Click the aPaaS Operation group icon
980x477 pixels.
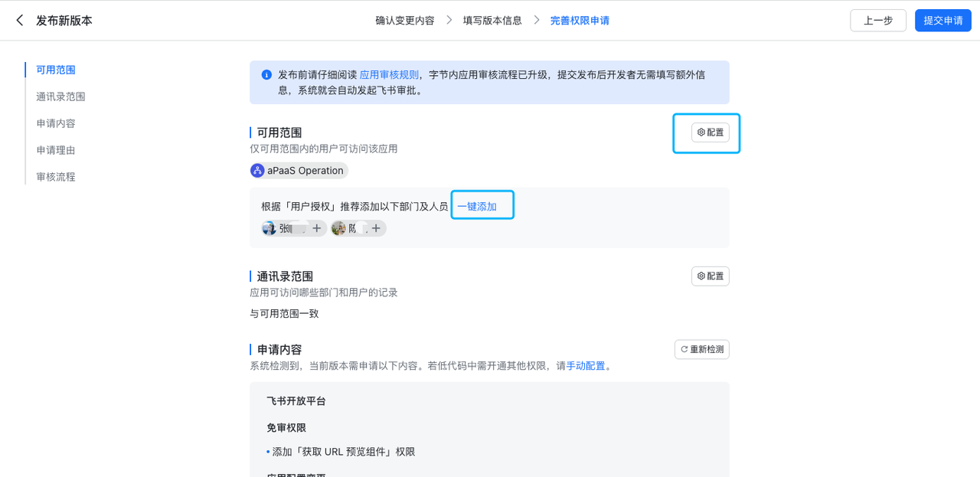click(257, 171)
